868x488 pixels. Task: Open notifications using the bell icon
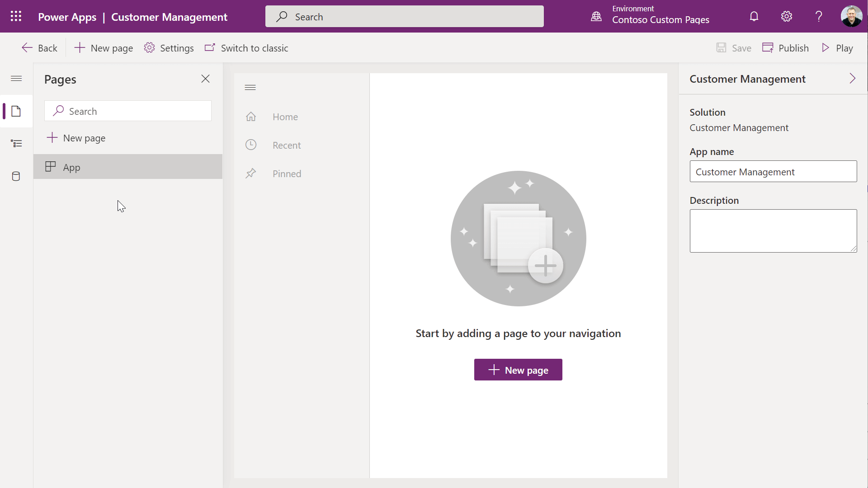click(754, 16)
